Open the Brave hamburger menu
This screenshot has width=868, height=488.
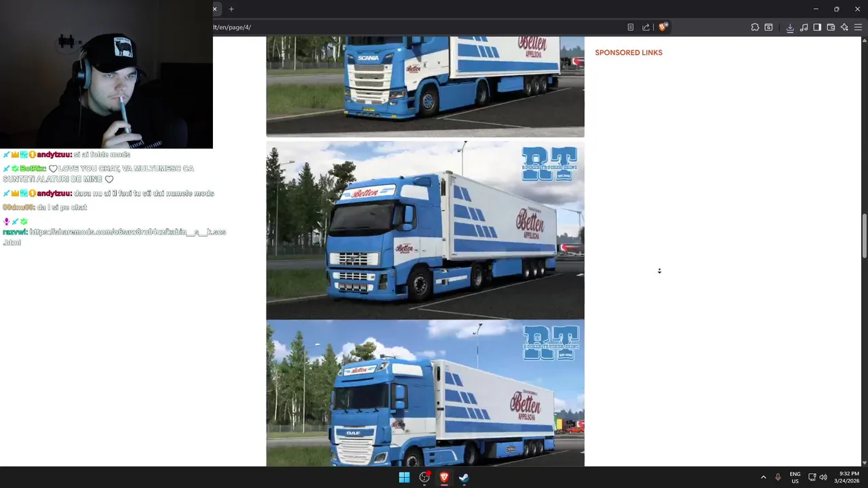[x=858, y=27]
